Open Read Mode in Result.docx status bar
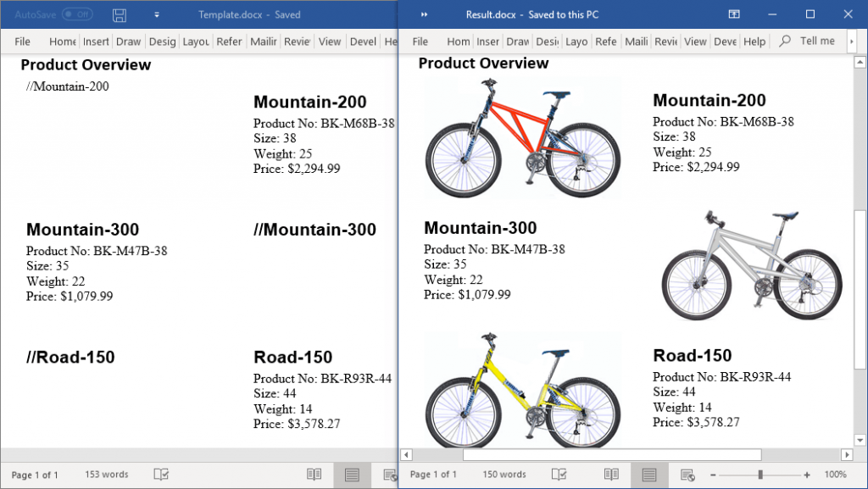 pyautogui.click(x=612, y=475)
